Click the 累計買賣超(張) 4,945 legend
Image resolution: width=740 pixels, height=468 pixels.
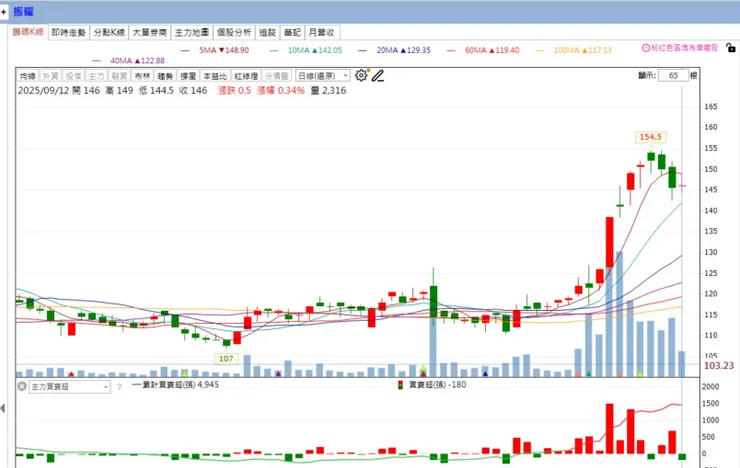coord(176,384)
